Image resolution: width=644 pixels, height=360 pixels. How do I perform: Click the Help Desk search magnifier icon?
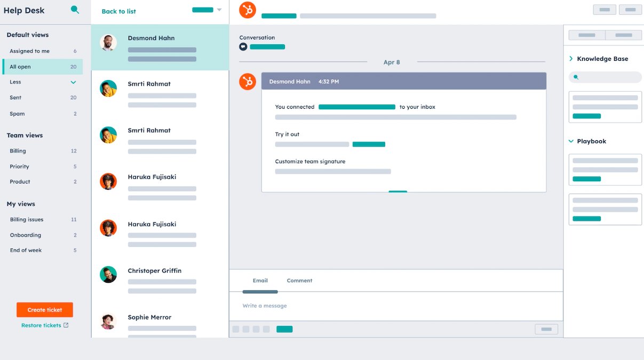pyautogui.click(x=75, y=10)
